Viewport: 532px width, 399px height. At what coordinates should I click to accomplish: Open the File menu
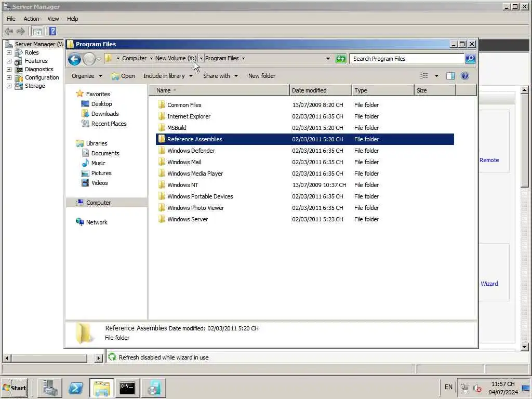(11, 19)
